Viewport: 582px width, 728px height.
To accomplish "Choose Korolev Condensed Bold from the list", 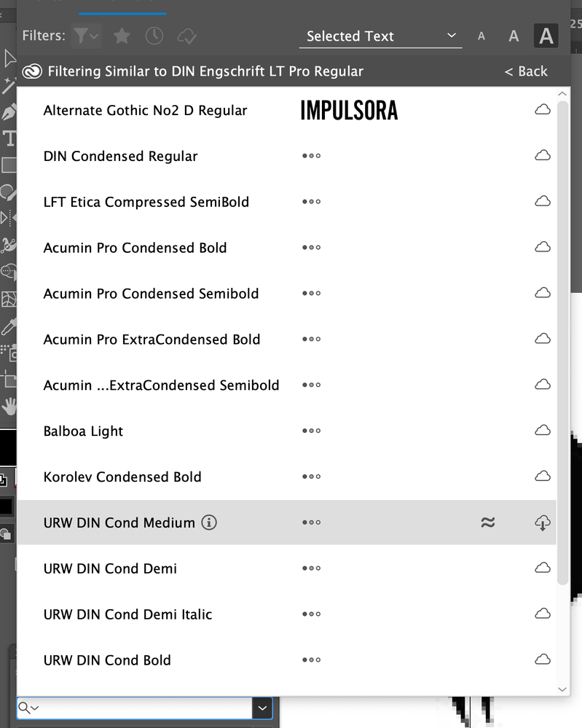I will pyautogui.click(x=122, y=477).
